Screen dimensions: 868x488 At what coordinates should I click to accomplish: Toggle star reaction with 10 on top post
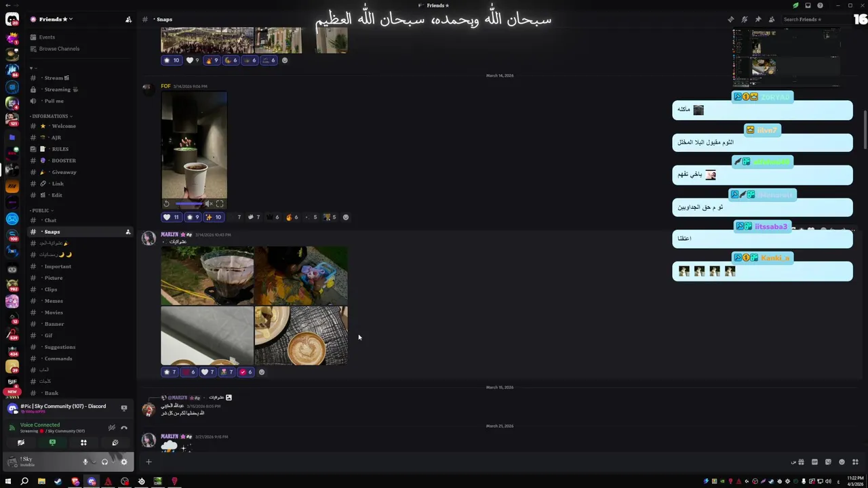tap(171, 60)
